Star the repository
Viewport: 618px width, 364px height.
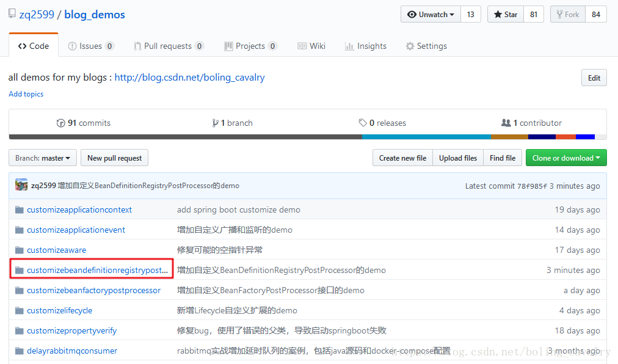click(x=505, y=15)
